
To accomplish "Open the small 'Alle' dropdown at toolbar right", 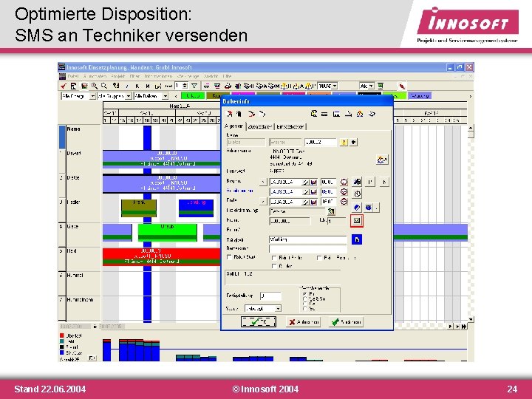I will (371, 86).
